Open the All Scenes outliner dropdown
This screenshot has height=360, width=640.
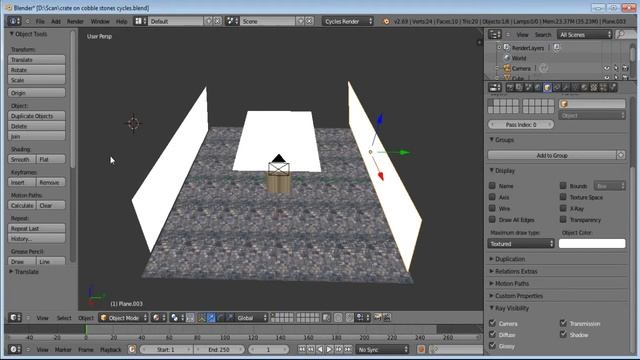pos(584,35)
